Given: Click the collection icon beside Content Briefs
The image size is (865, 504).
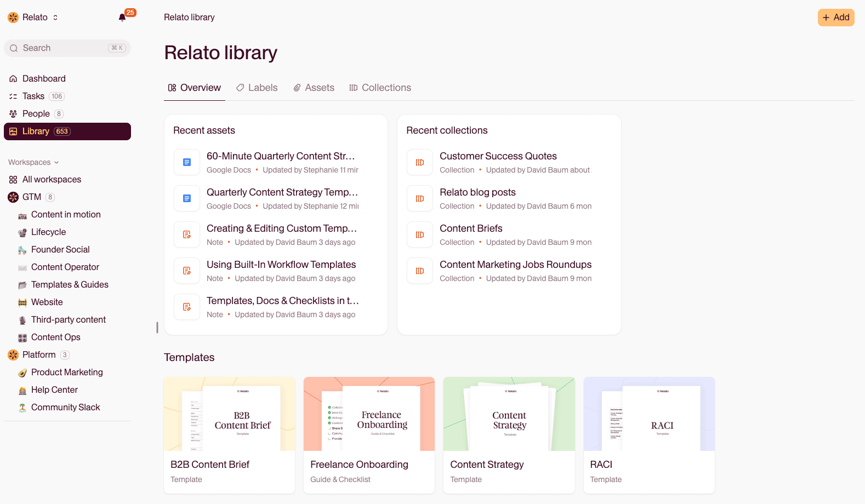Looking at the screenshot, I should [420, 235].
